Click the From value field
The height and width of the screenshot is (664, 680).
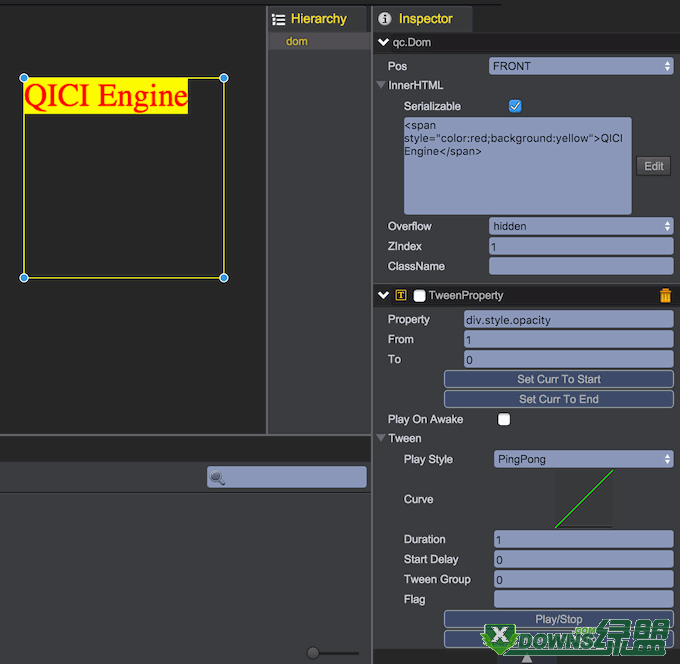tap(568, 339)
